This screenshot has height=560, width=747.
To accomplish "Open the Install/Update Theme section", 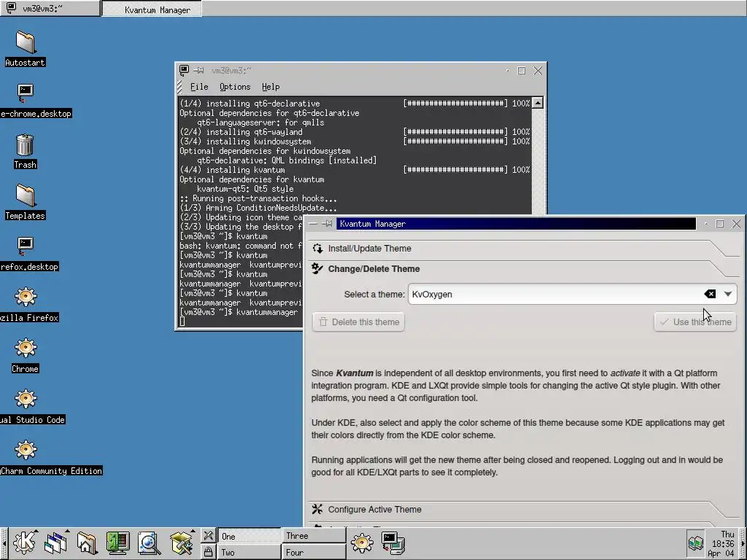I will (x=524, y=249).
